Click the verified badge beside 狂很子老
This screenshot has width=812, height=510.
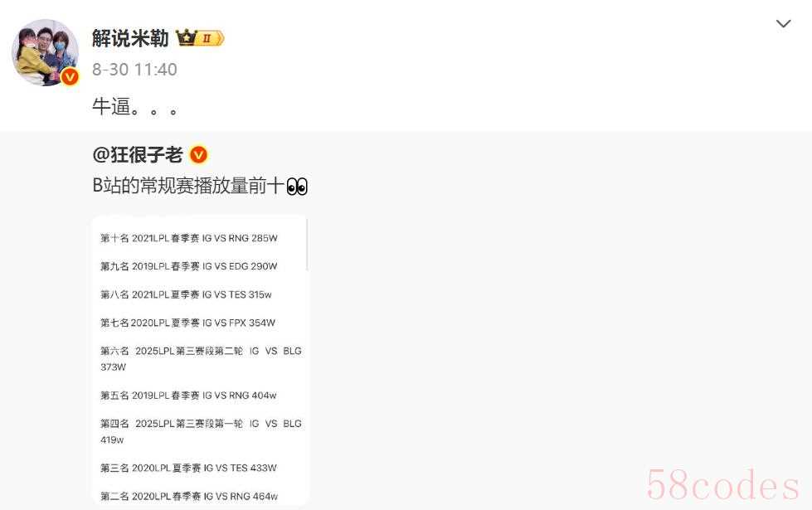tap(198, 154)
